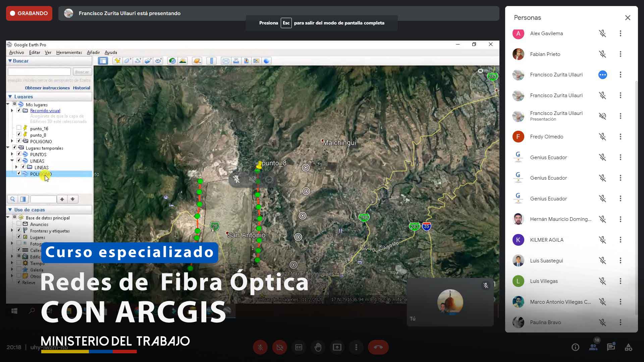Close the Personas panel

pyautogui.click(x=628, y=18)
